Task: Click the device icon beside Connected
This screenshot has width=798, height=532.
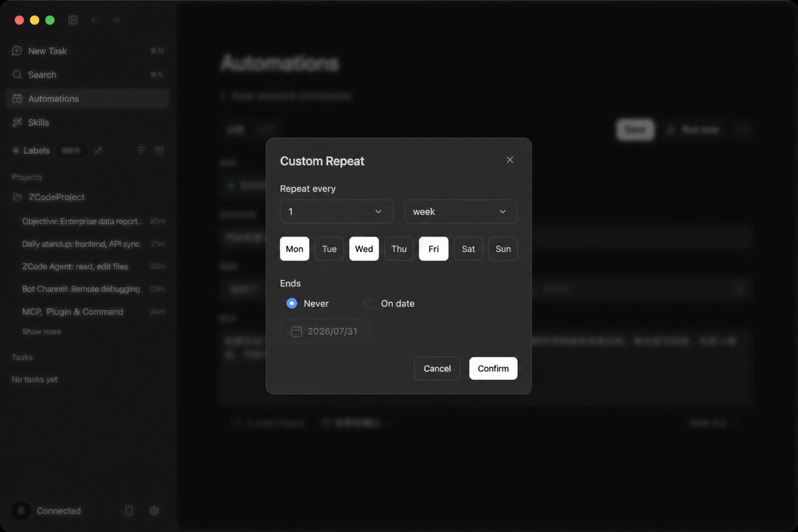Action: (x=129, y=511)
